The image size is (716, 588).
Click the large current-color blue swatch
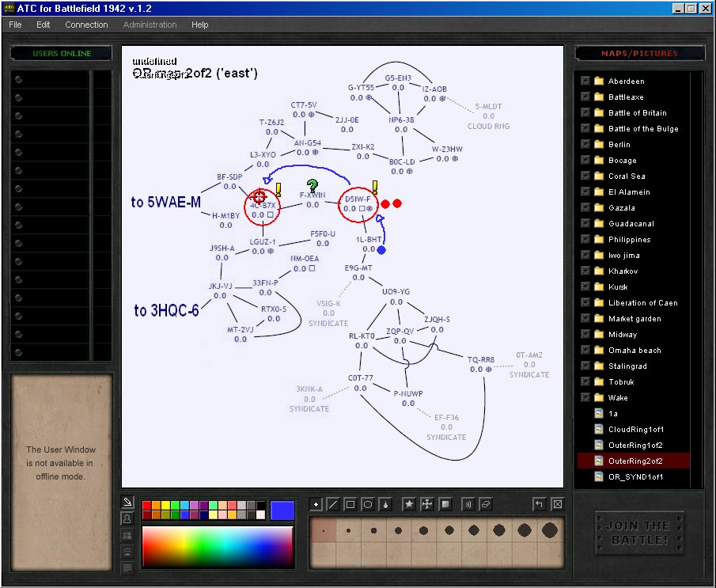pos(282,510)
